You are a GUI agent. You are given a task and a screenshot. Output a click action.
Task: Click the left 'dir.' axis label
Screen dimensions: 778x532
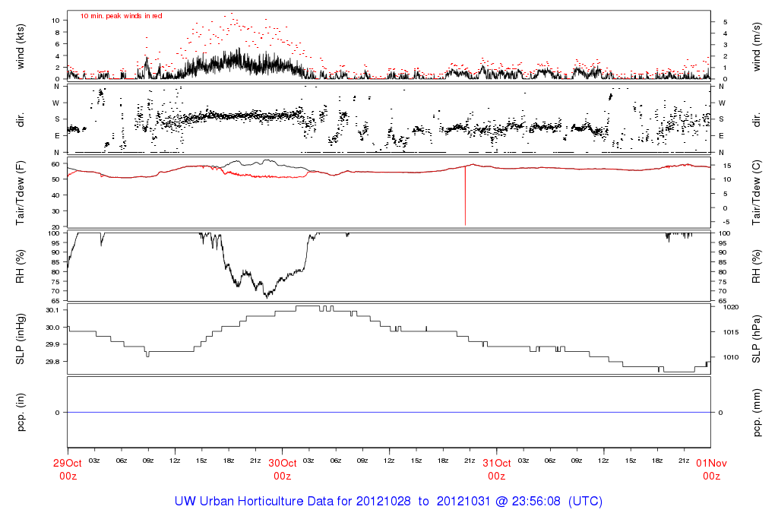pos(21,119)
